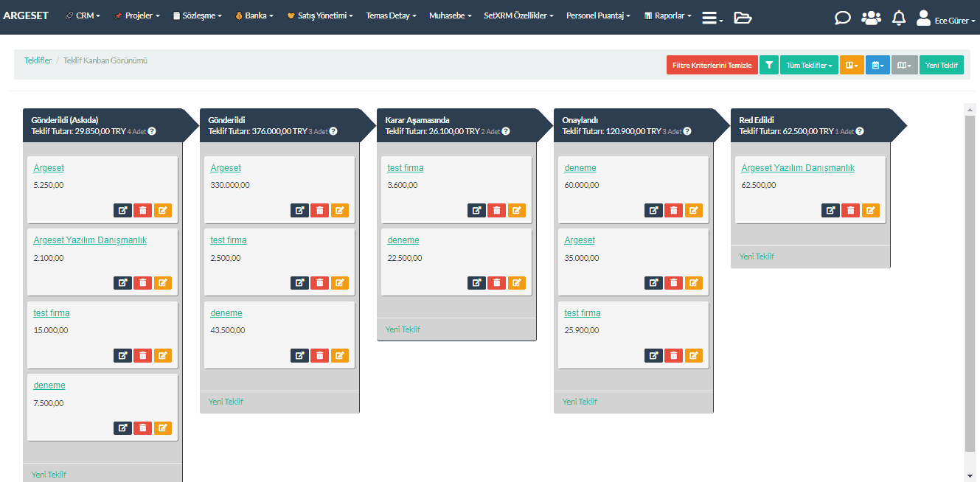Expand the SetXRM Özellikler menu
Image resolution: width=980 pixels, height=482 pixels.
(x=519, y=15)
